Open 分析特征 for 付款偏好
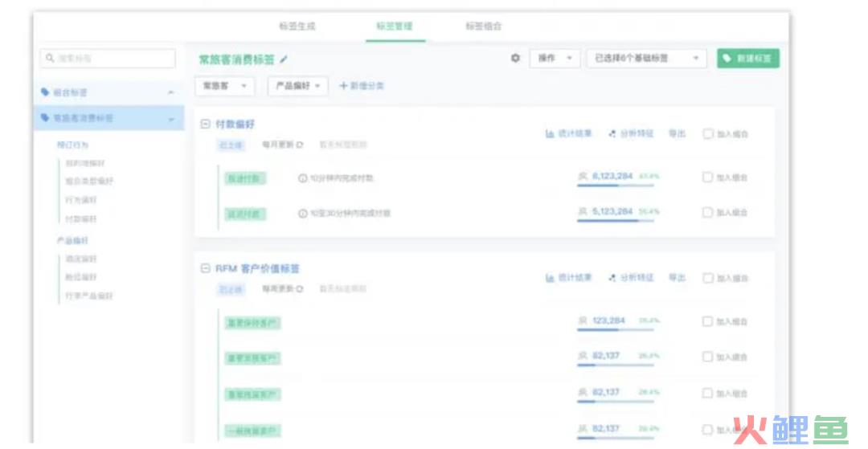Screen dimensions: 868x449 click(x=631, y=134)
